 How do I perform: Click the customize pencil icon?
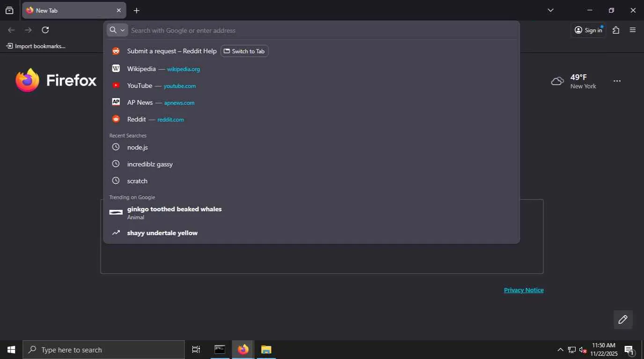tap(623, 320)
